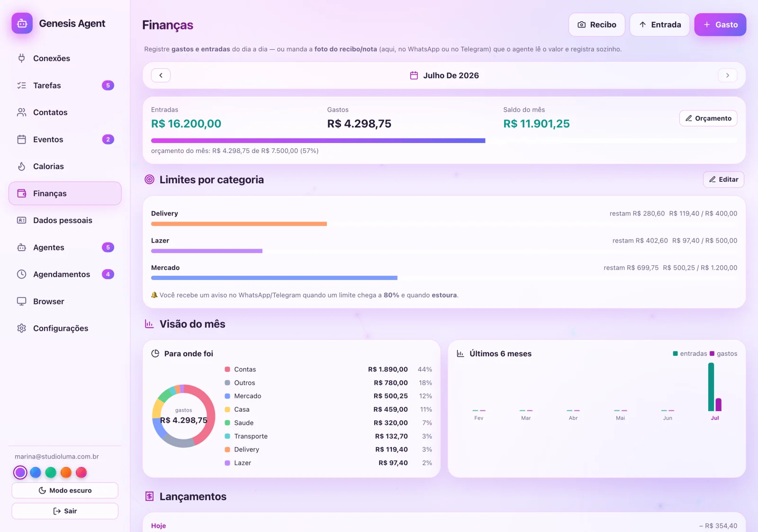Click the monthly budget progress bar
Viewport: 758px width, 532px height.
pyautogui.click(x=444, y=141)
